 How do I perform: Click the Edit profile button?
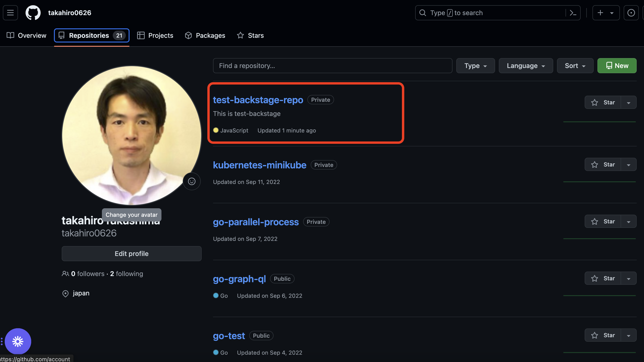(131, 254)
